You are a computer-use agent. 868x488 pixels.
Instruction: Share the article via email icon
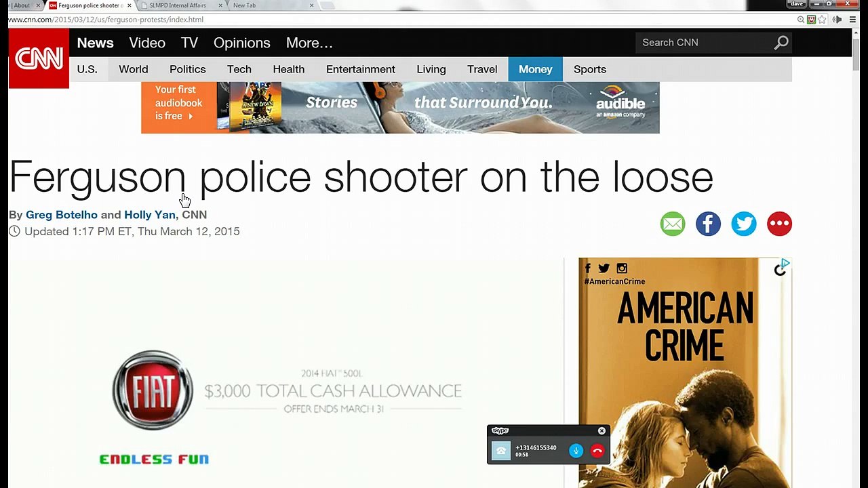click(673, 224)
